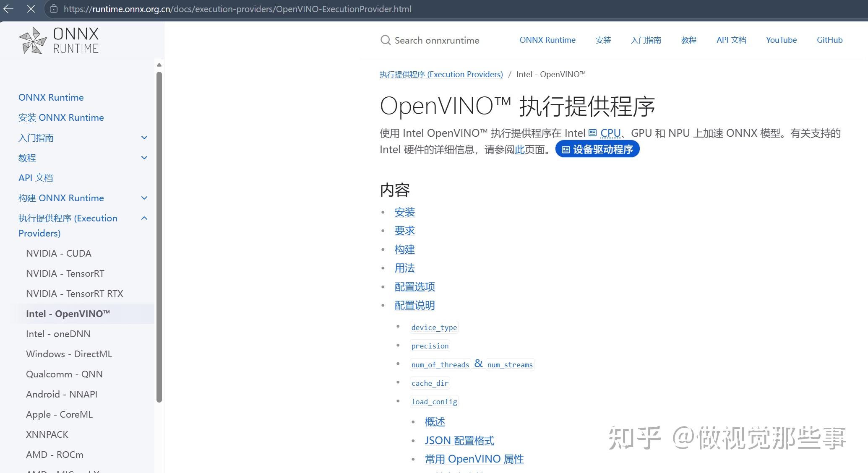This screenshot has height=473, width=868.
Task: Jump to 常用 OpenVINO 属性 section
Action: tap(474, 459)
